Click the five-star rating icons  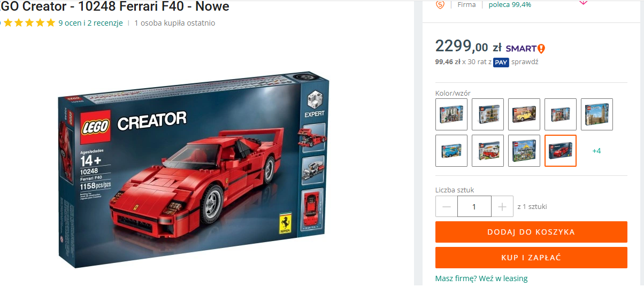(x=29, y=22)
